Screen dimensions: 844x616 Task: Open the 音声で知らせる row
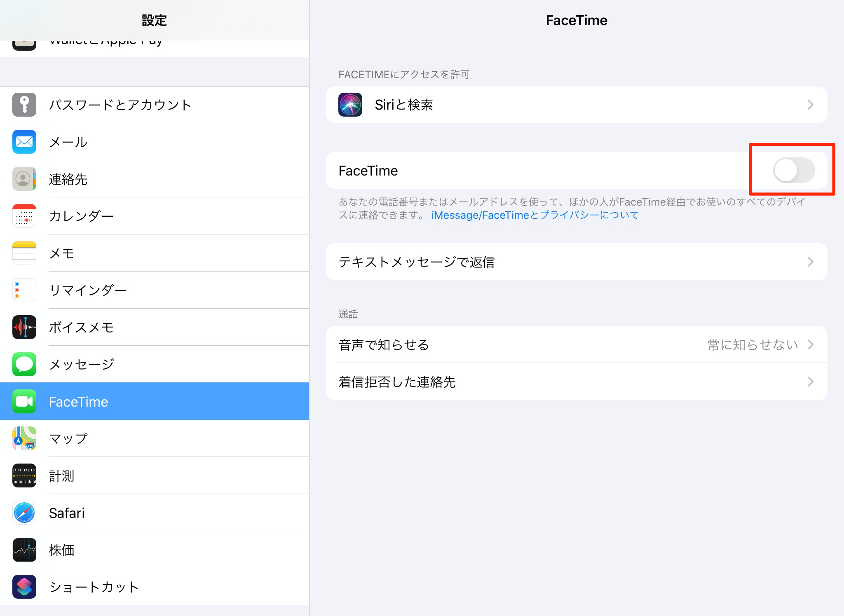(x=577, y=344)
